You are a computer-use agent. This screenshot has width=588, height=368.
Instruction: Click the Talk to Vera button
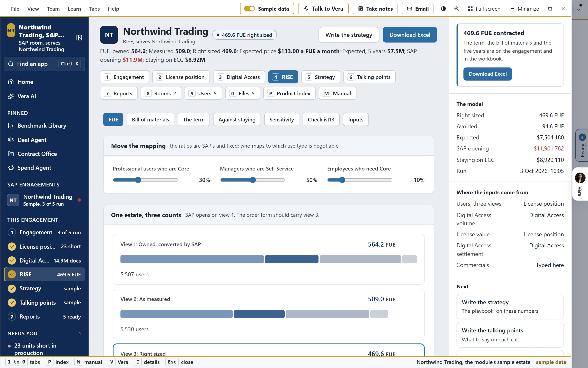pos(323,9)
